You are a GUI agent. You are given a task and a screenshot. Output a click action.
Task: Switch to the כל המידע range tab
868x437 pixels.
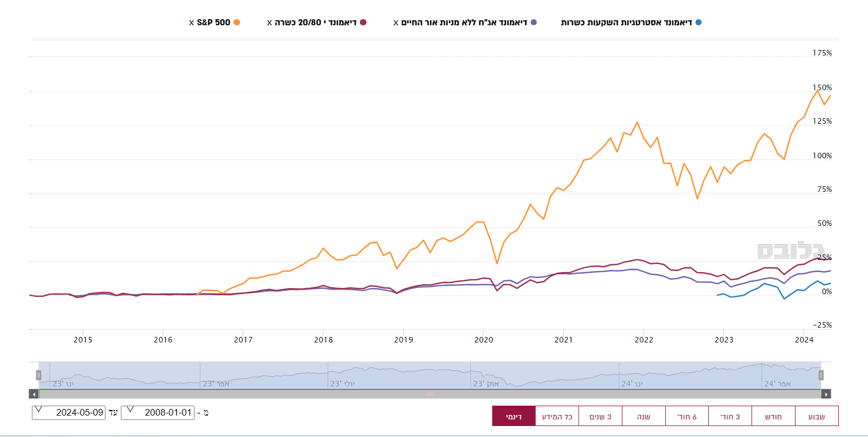(x=557, y=416)
